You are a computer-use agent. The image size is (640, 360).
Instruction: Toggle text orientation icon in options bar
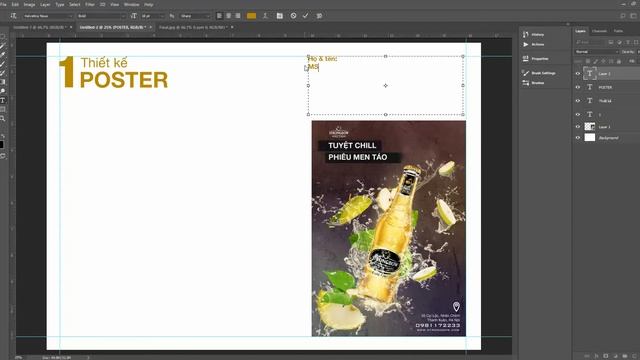coord(13,16)
